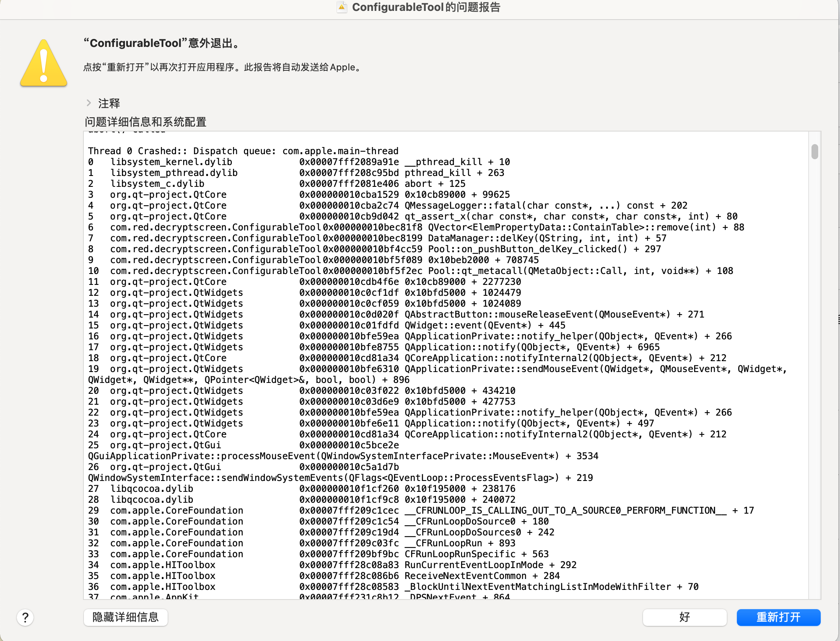Click the crash log scrollbar thumb
Image resolution: width=840 pixels, height=641 pixels.
click(x=814, y=152)
